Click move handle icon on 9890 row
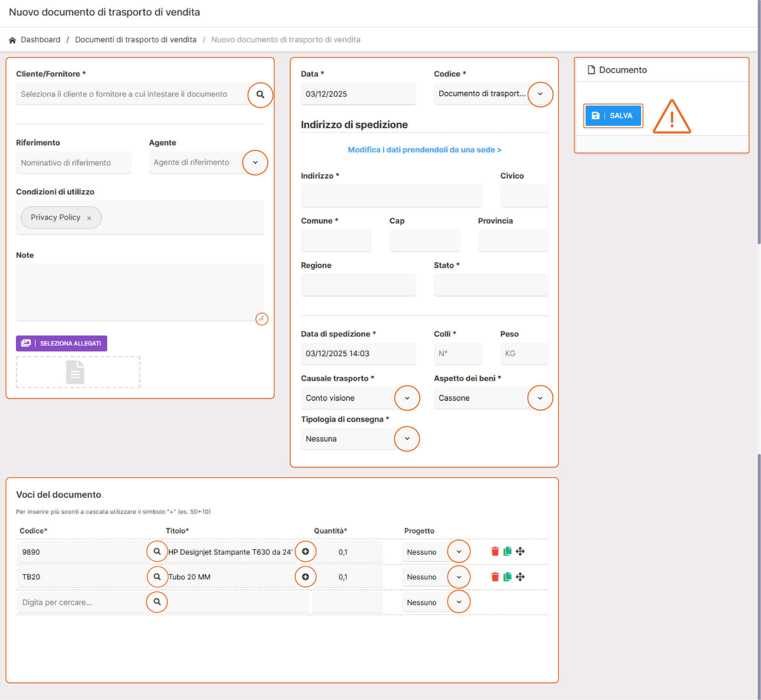 (x=520, y=551)
